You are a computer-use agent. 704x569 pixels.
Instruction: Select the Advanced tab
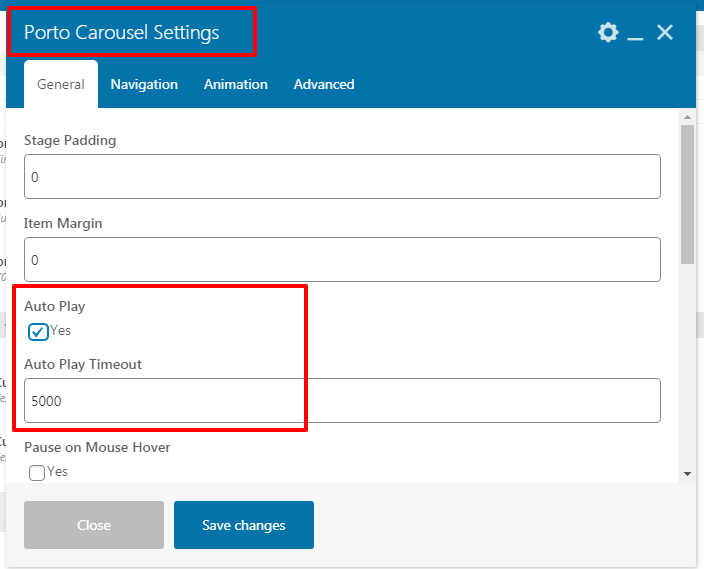pos(324,85)
